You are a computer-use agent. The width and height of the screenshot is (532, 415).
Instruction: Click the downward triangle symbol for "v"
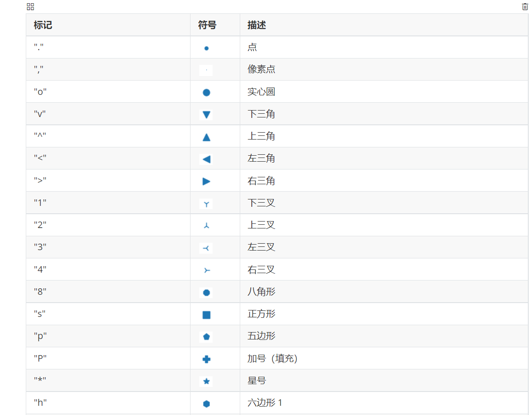click(x=206, y=114)
